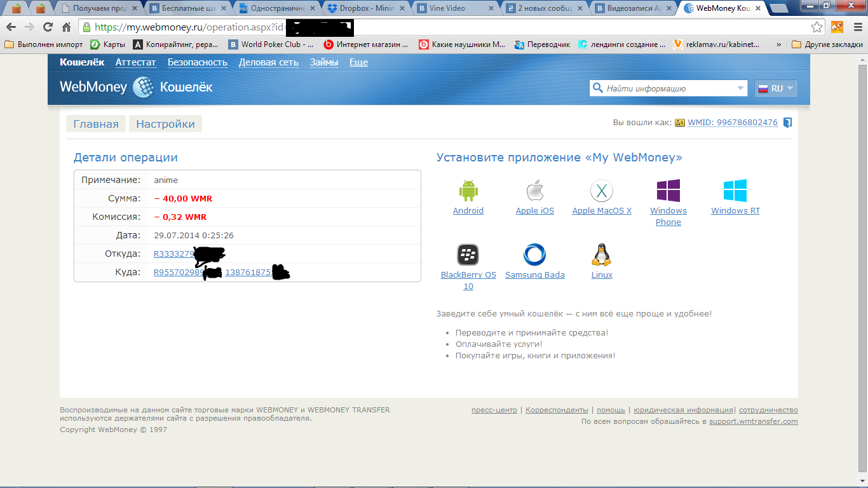Click the page scrollbar up arrow
Image resolution: width=868 pixels, height=488 pixels.
[x=862, y=59]
